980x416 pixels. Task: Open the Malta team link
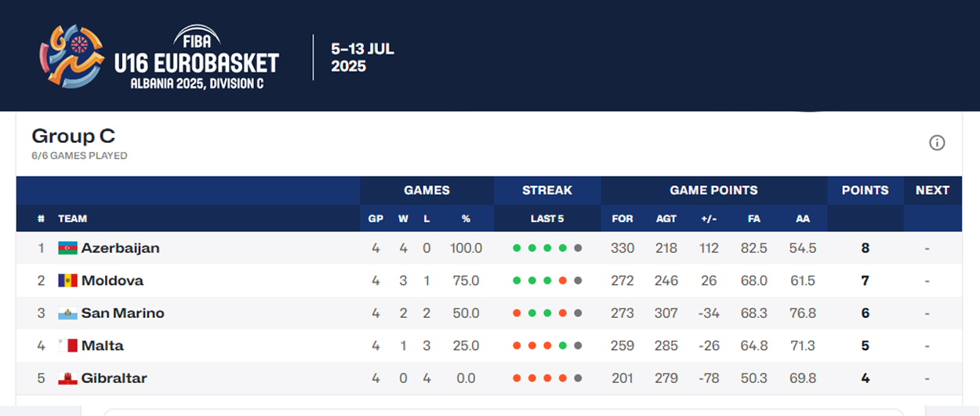tap(102, 346)
